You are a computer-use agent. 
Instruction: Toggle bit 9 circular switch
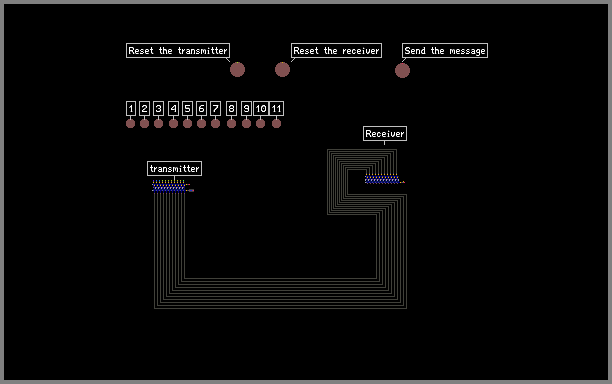coord(246,123)
